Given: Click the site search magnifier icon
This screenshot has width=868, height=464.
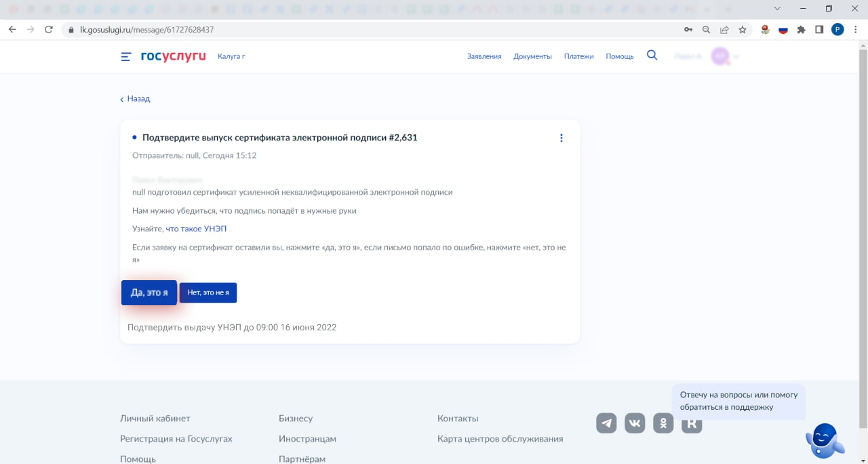Looking at the screenshot, I should [x=652, y=56].
